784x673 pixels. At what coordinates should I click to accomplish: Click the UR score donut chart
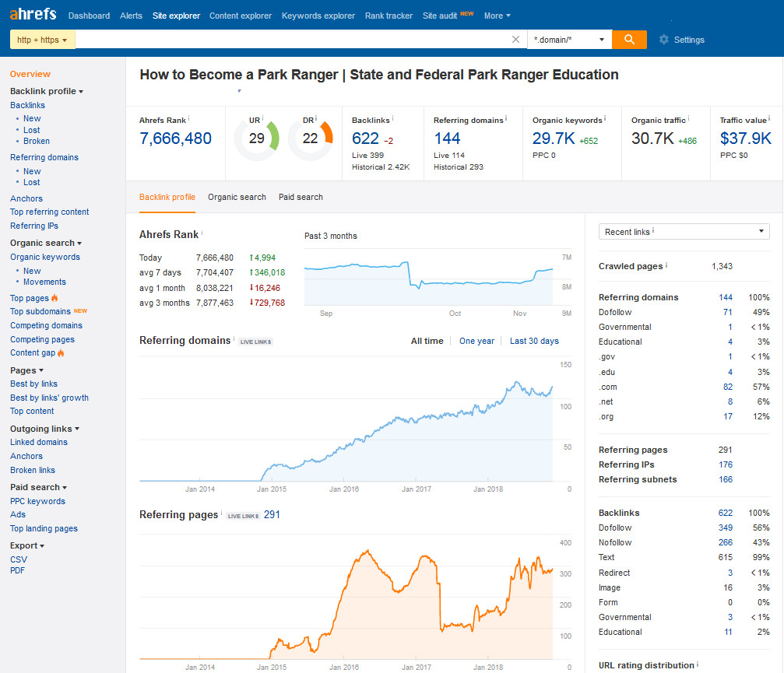257,138
